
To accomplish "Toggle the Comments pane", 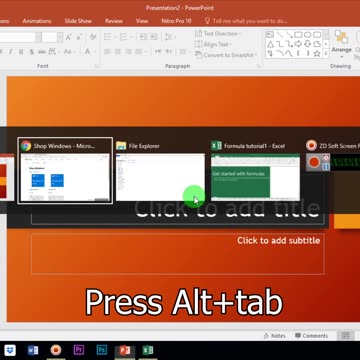I will pos(311,336).
